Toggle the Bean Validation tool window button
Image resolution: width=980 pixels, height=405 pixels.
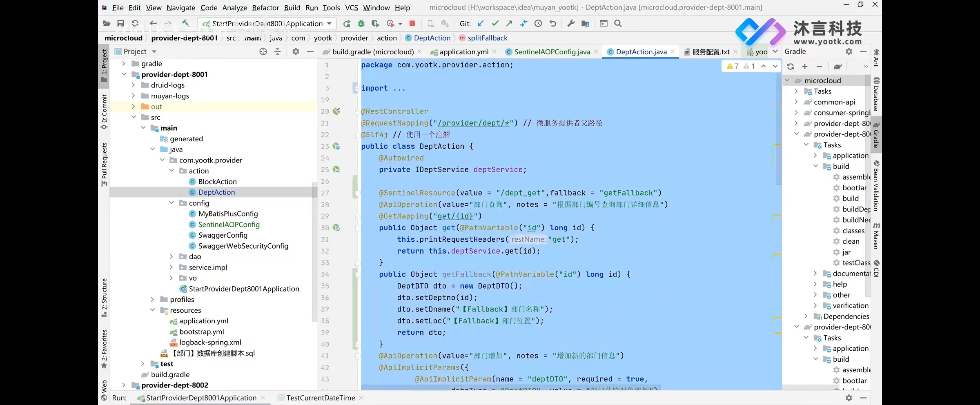coord(876,186)
